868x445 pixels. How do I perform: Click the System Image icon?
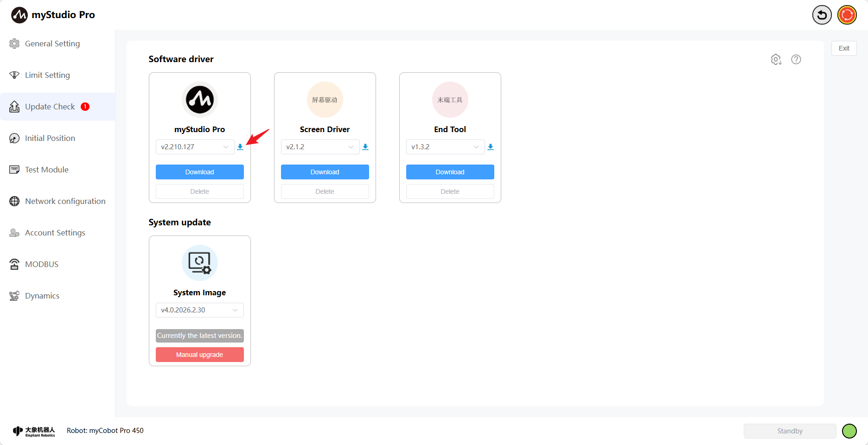pos(200,263)
